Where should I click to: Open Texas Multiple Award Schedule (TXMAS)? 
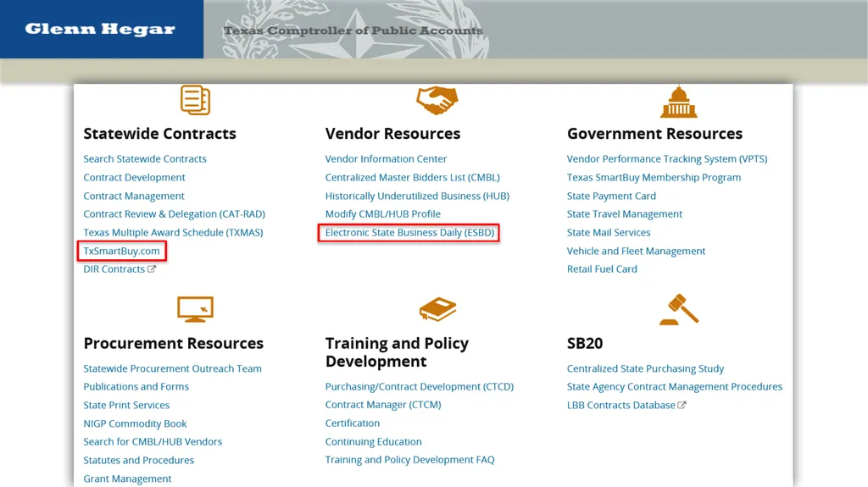tap(173, 232)
